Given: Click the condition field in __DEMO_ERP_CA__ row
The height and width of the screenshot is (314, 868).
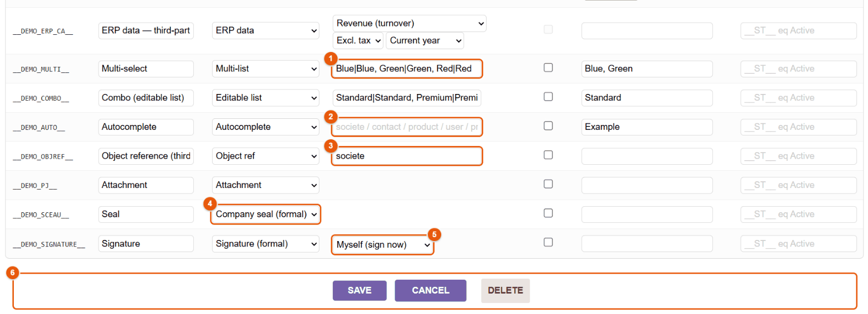Looking at the screenshot, I should point(799,30).
